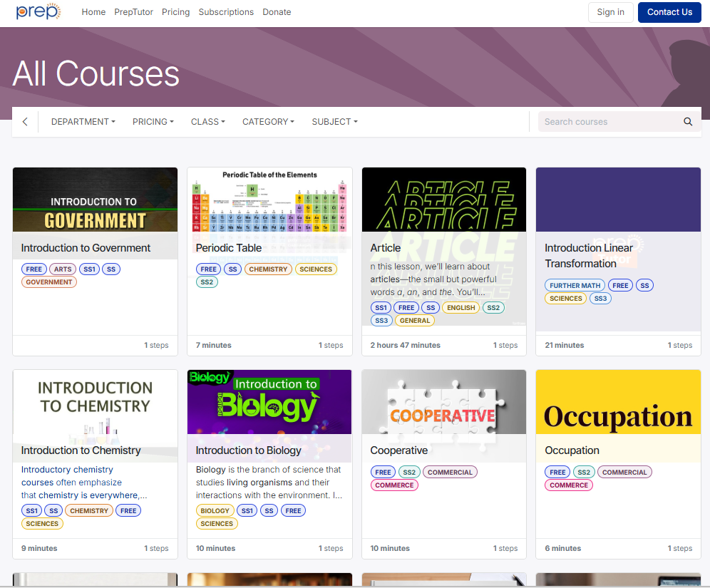Open Introduction to Government thumbnail
710x588 pixels.
95,200
